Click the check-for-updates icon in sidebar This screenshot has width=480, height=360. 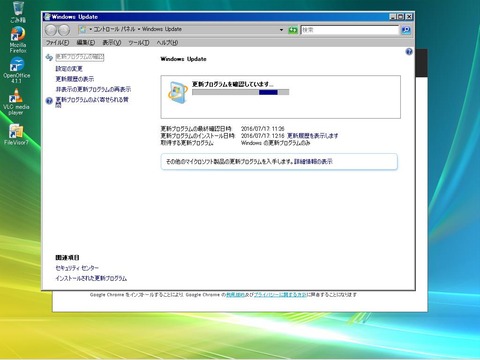click(x=49, y=57)
